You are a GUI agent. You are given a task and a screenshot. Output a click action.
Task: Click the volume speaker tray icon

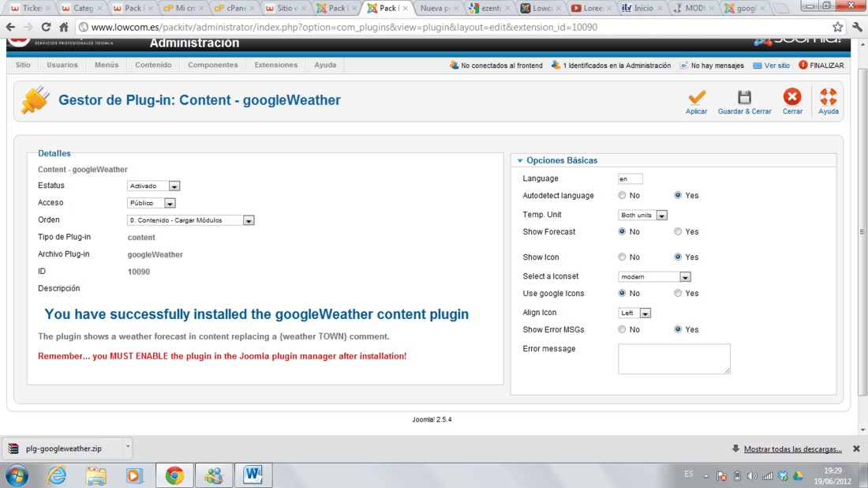pos(752,476)
